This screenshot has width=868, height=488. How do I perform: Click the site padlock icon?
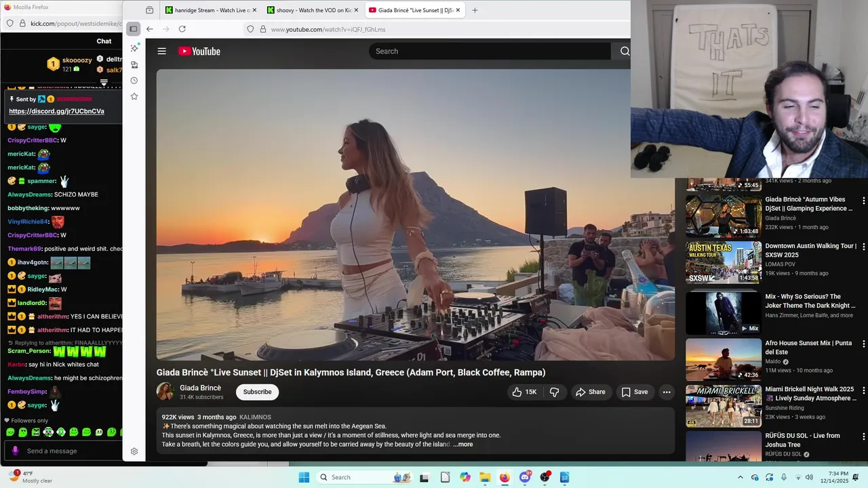[262, 29]
